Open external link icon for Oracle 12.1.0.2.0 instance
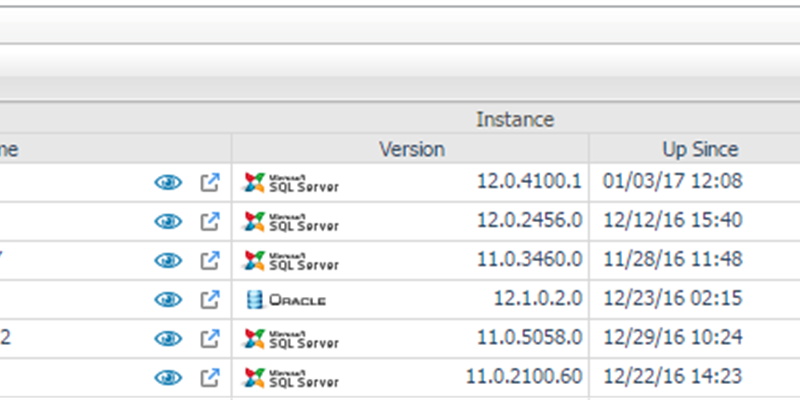The height and width of the screenshot is (400, 800). click(x=210, y=299)
